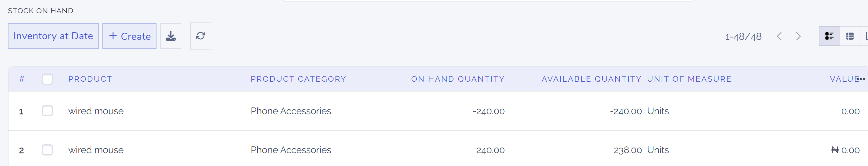Check the box for row 1
Image resolution: width=868 pixels, height=166 pixels.
click(x=47, y=111)
